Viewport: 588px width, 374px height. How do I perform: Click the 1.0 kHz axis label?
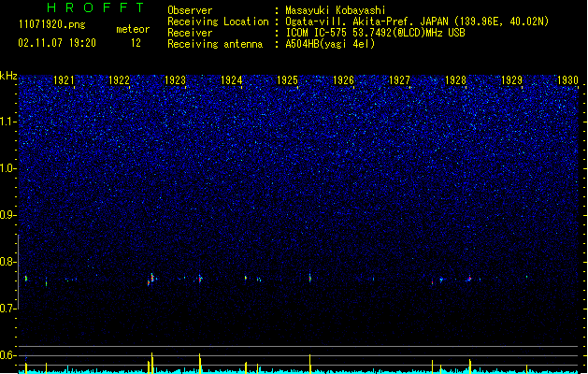click(x=7, y=168)
